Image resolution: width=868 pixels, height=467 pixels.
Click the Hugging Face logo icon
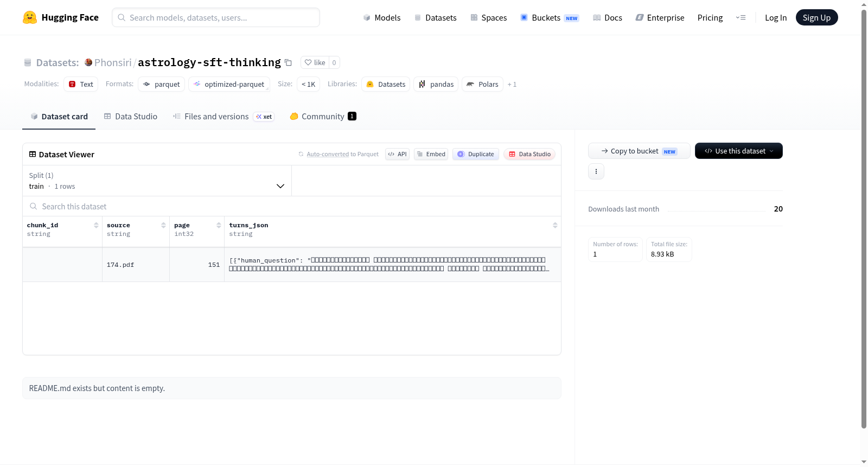click(30, 17)
